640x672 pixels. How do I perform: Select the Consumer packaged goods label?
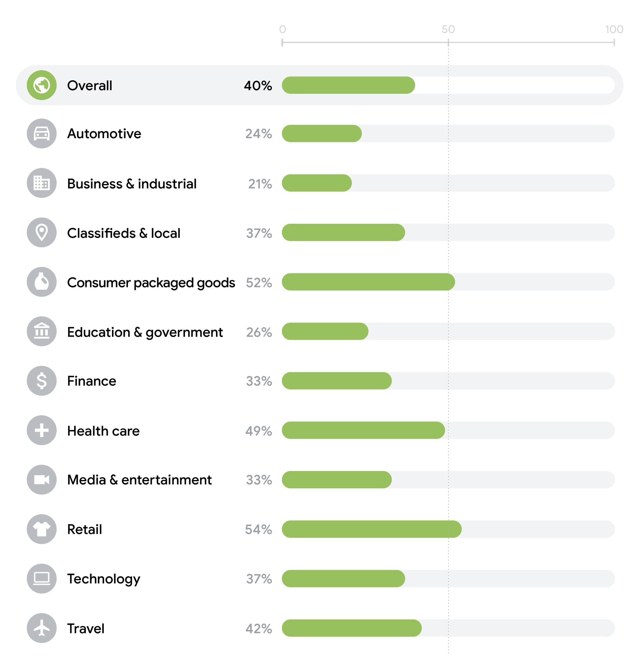pos(151,283)
